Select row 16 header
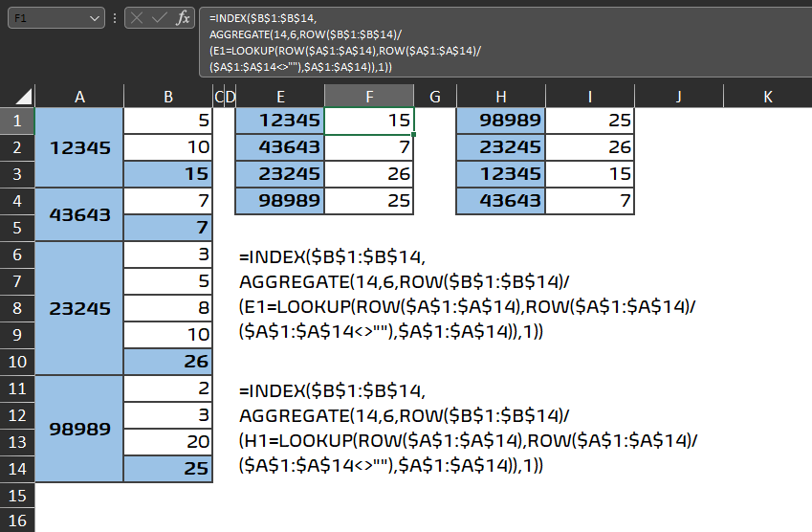Screen dimensions: 812x532 pyautogui.click(x=17, y=521)
